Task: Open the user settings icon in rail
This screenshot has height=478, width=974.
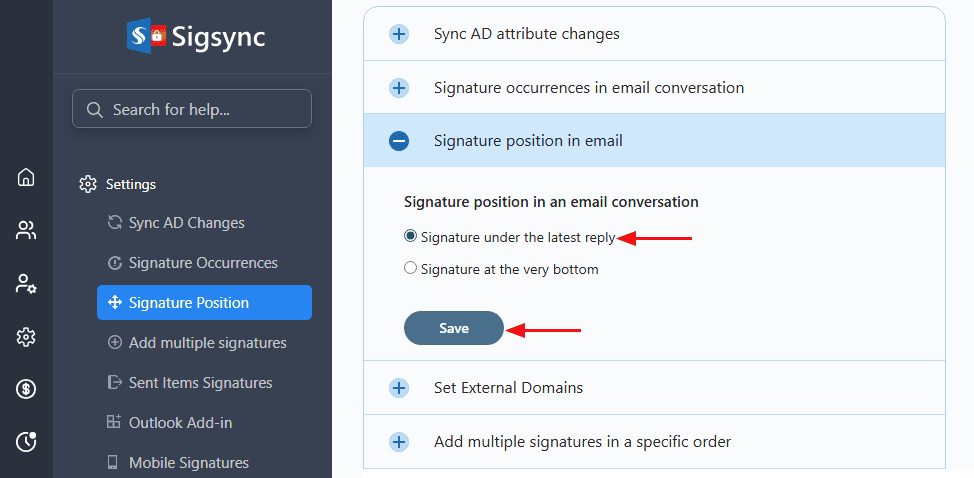Action: point(26,284)
